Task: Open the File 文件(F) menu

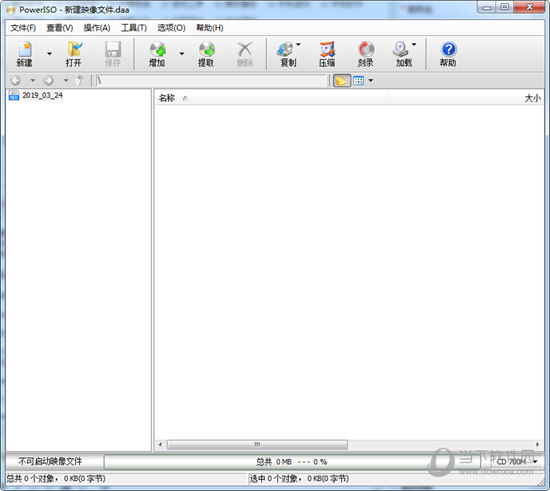Action: point(23,28)
